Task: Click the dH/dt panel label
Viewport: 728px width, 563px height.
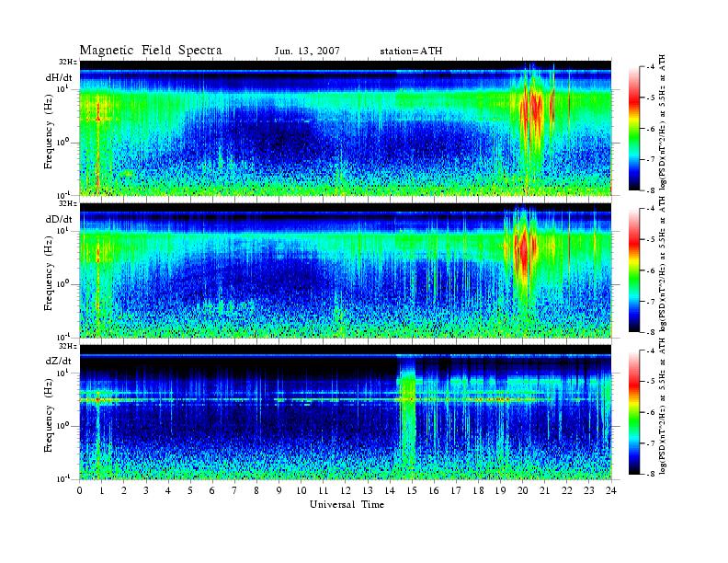Action: (59, 77)
